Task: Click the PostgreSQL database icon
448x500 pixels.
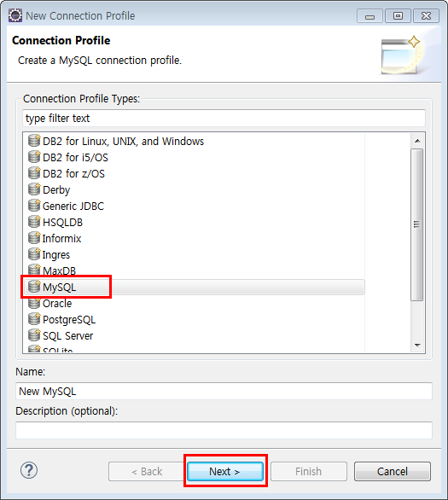Action: click(x=34, y=319)
